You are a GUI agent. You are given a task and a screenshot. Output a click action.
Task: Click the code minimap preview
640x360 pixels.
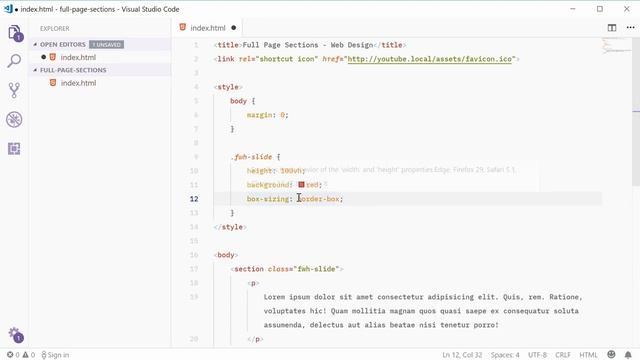click(x=616, y=46)
